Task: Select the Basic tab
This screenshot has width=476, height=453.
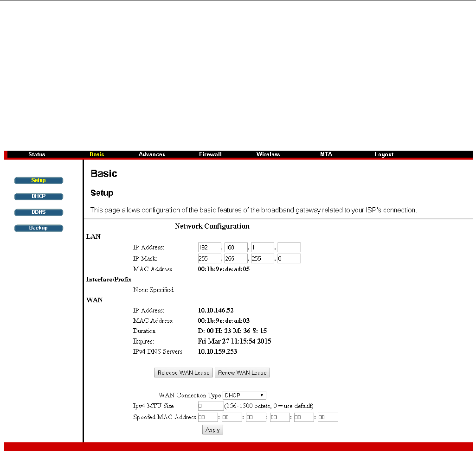Action: (97, 154)
